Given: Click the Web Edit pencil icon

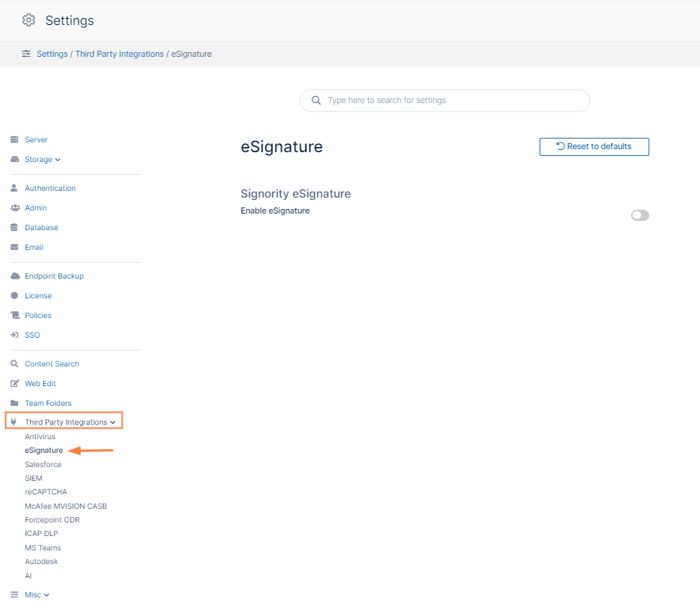Looking at the screenshot, I should click(14, 384).
